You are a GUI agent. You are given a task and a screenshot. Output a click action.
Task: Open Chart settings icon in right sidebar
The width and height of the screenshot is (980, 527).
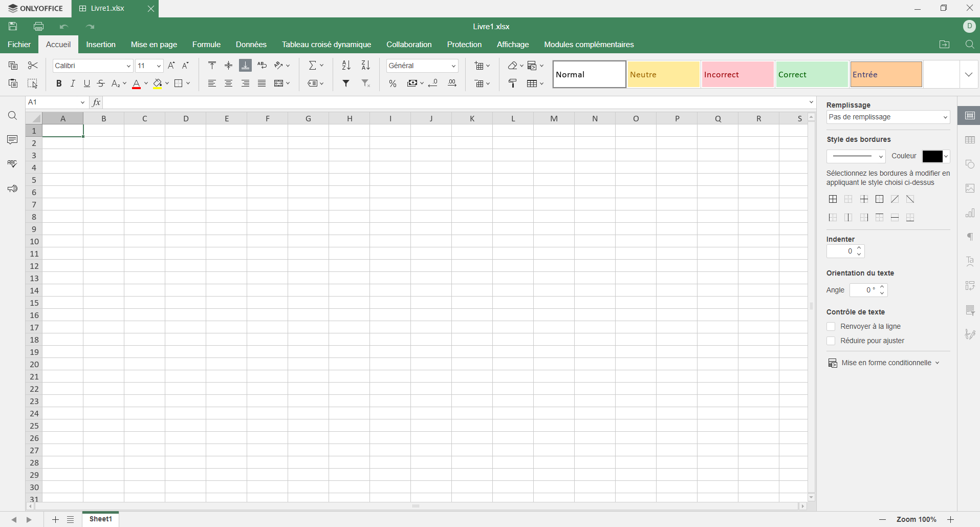[x=970, y=213]
